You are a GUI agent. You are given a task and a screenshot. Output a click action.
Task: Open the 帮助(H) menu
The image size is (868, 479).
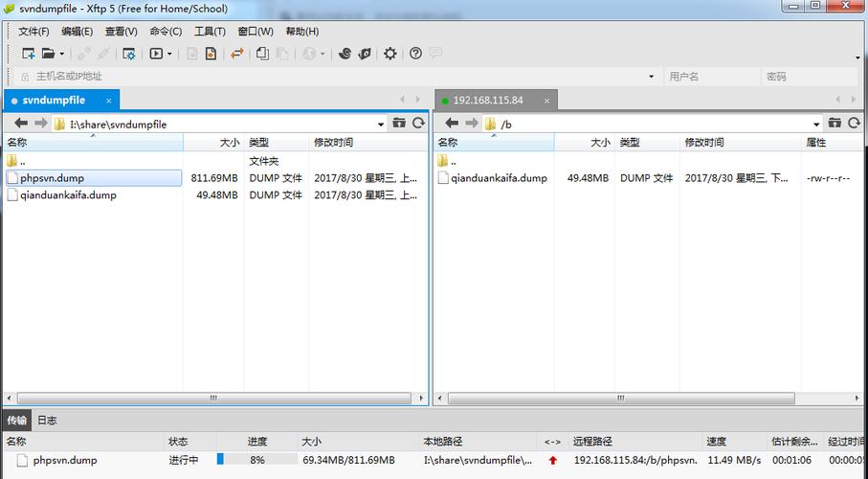point(302,32)
